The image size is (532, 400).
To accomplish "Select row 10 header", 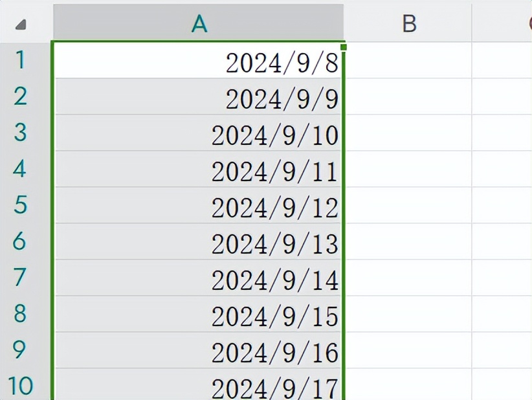I will tap(25, 384).
